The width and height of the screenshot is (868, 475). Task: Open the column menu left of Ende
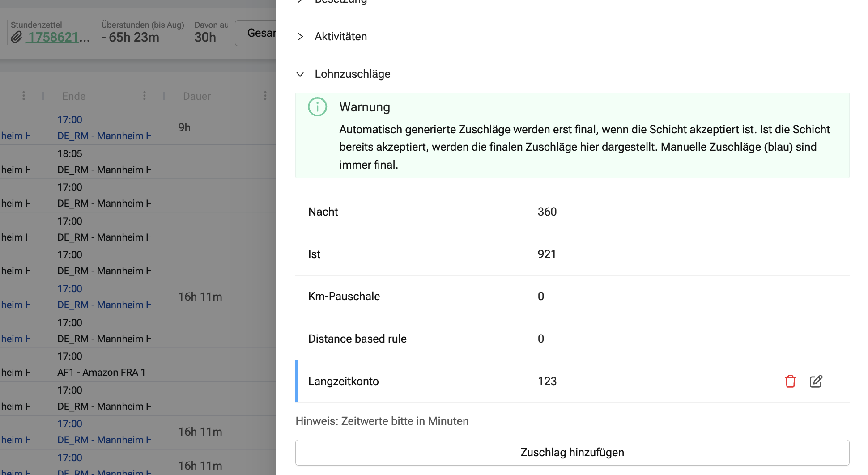pos(24,96)
